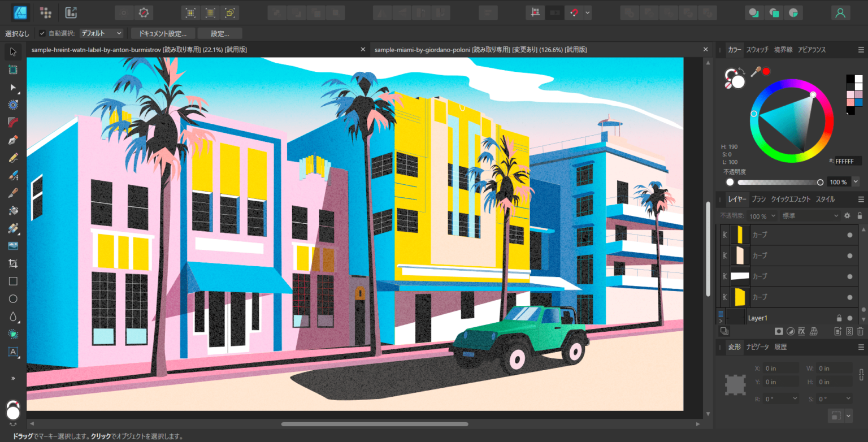The width and height of the screenshot is (868, 442).
Task: Select the Crop tool
Action: tap(12, 263)
